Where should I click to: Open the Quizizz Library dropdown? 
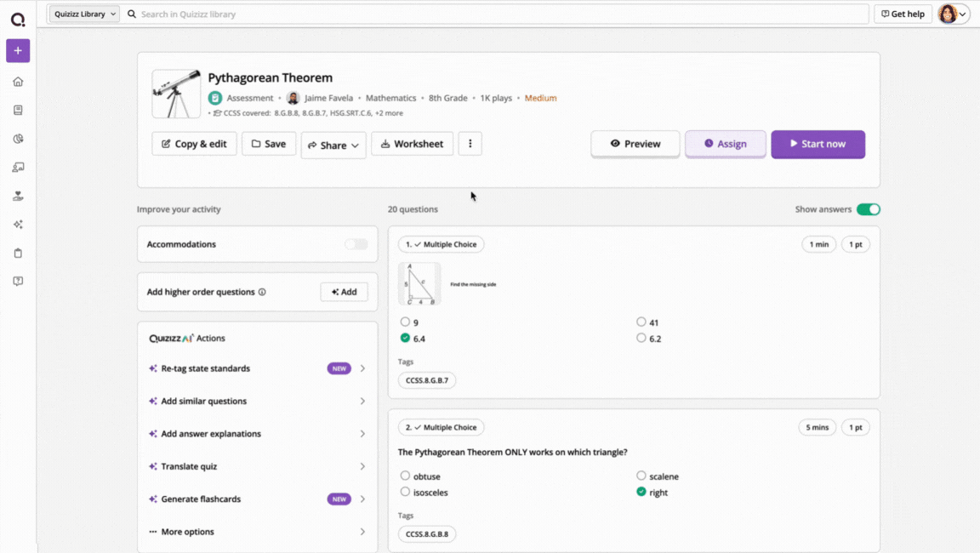[x=84, y=14]
